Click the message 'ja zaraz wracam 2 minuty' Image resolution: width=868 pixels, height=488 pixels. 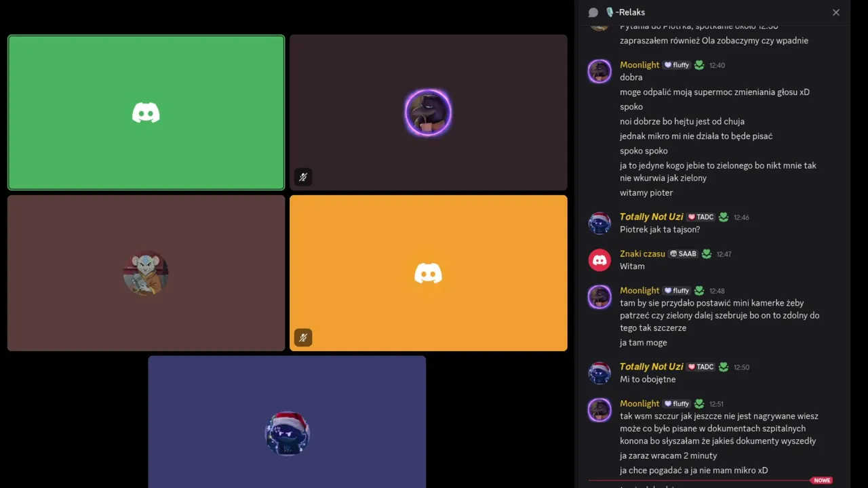coord(668,456)
